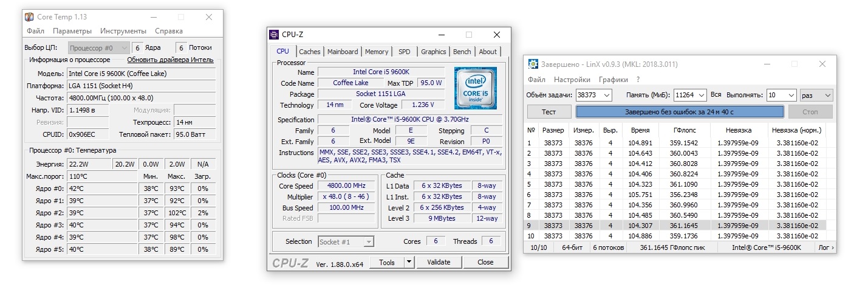
Task: Click the Instructions list field in CPU-Z
Action: tap(410, 156)
